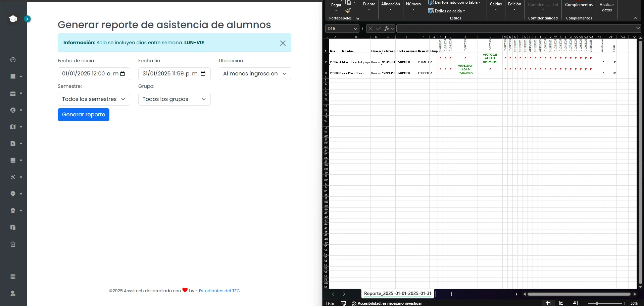
Task: Click next sheet arrow in Excel
Action: coord(344,294)
